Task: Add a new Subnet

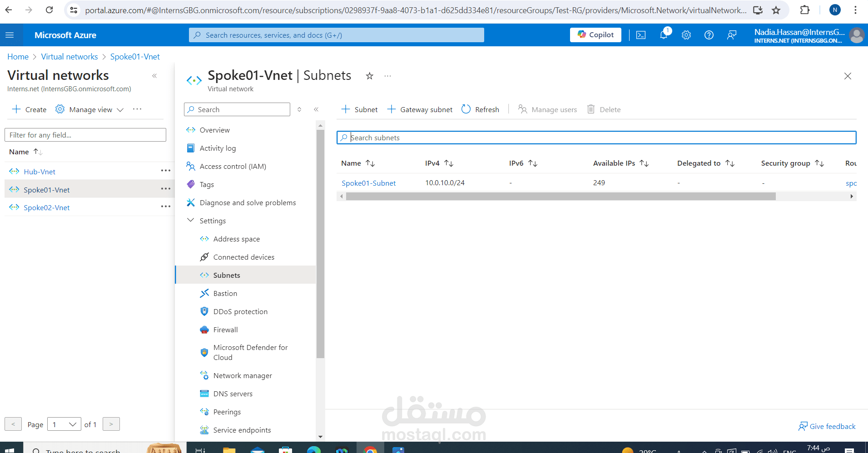Action: pos(359,109)
